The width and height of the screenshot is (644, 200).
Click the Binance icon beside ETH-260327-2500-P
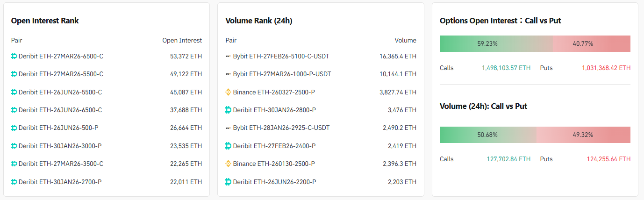(228, 92)
